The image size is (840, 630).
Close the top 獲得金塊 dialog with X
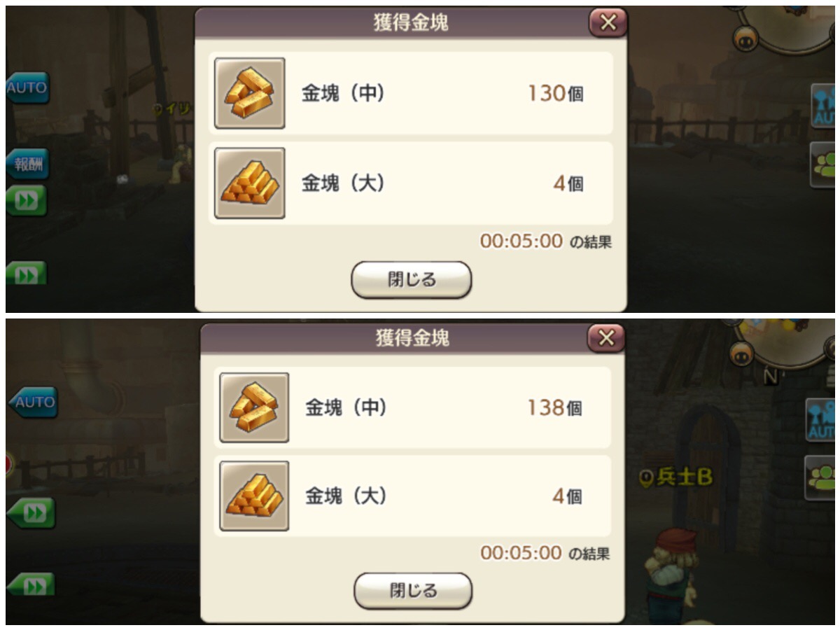(x=608, y=22)
